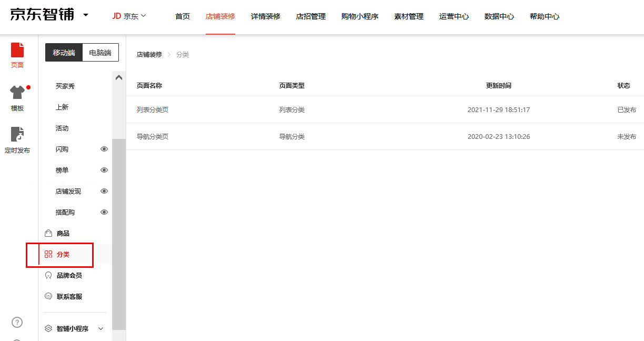Open the 数据中心 menu item
The image size is (644, 341).
[x=498, y=16]
